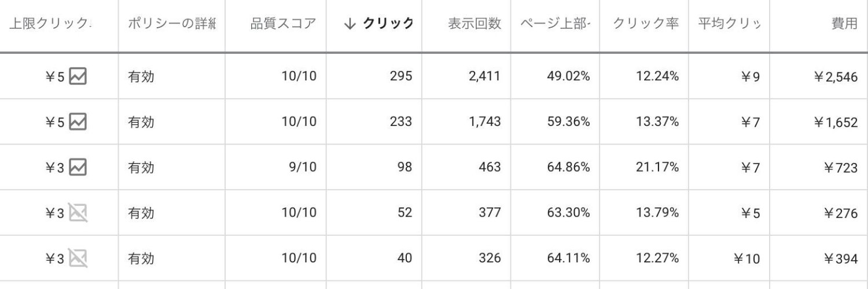Viewport: 868px width, 289px height.
Task: Click 21.17% click rate cell
Action: click(657, 168)
